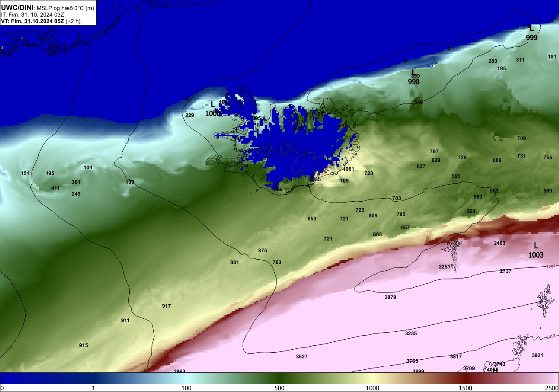Click the color scale label 2500

coord(552,388)
